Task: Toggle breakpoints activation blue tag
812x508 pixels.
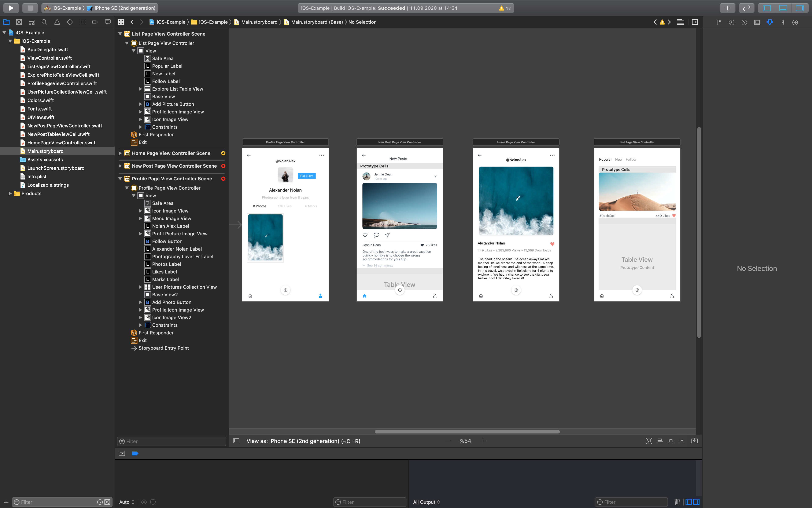Action: (x=135, y=453)
